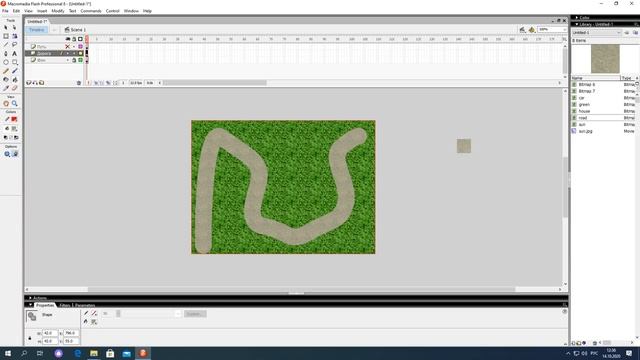Open Library panel options menu

(636, 24)
